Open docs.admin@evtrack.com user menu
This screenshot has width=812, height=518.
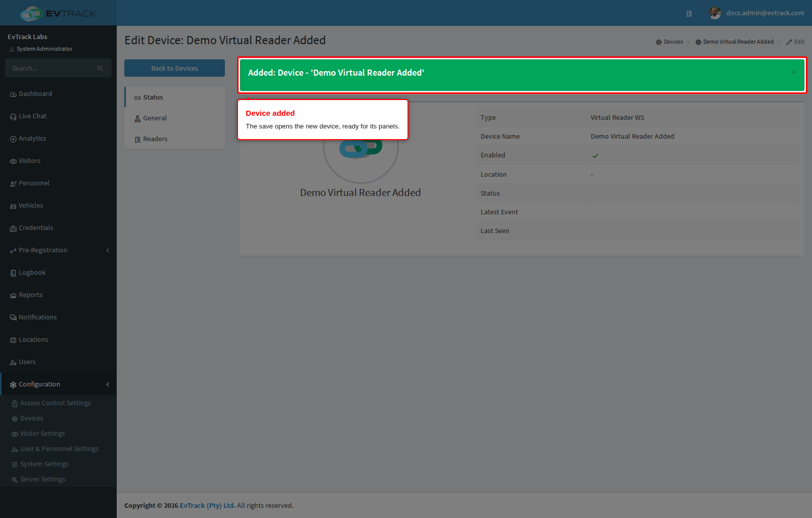(765, 13)
